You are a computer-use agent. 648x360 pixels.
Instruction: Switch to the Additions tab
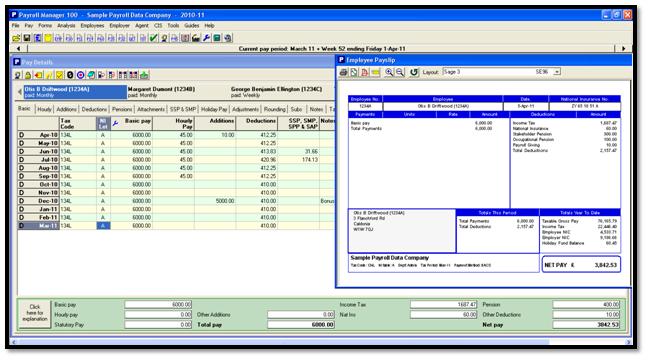[66, 110]
